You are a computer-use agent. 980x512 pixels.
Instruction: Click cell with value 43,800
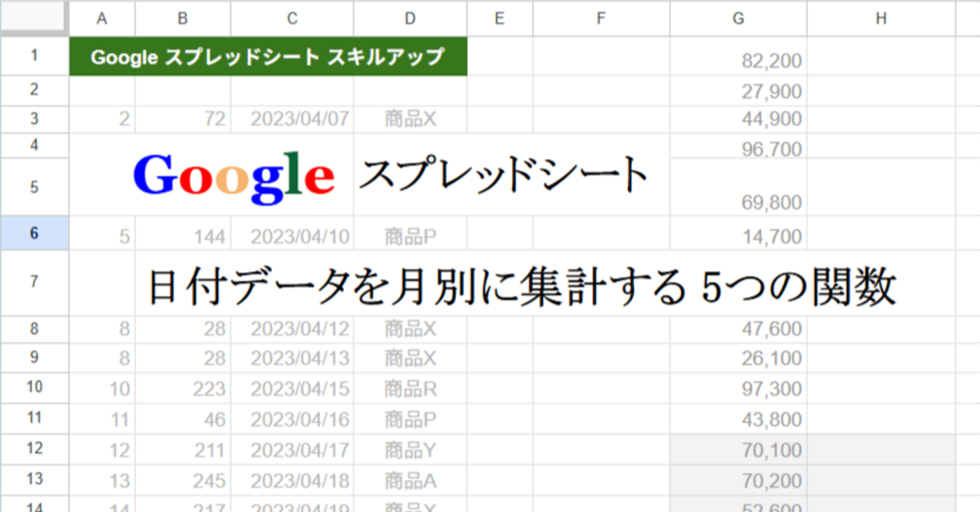point(738,417)
